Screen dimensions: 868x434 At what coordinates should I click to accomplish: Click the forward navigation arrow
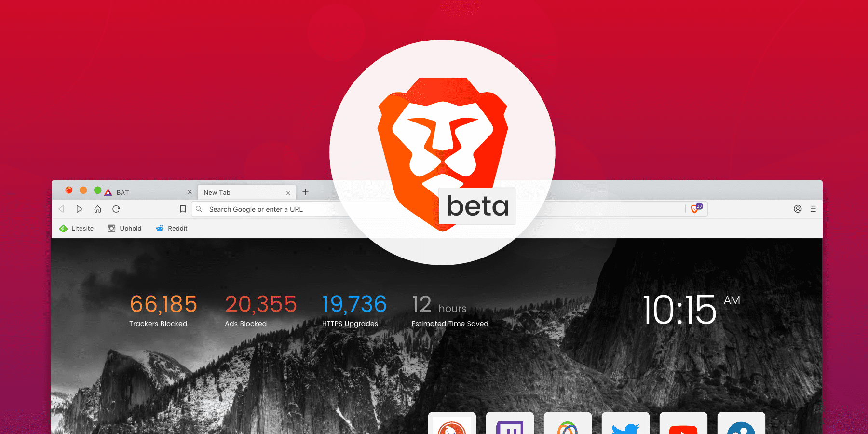pos(79,209)
